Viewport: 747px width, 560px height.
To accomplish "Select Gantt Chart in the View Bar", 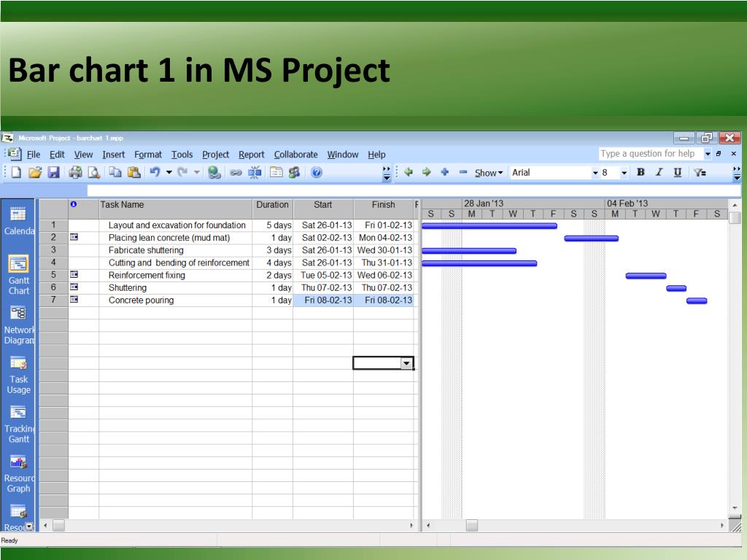I will tap(18, 275).
